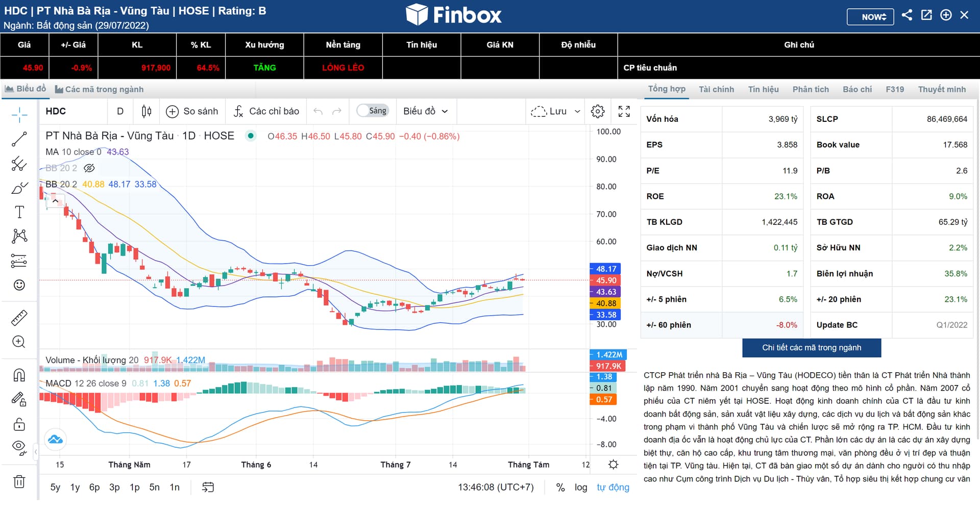Image resolution: width=980 pixels, height=513 pixels.
Task: Set chart range to 1y
Action: coord(75,488)
